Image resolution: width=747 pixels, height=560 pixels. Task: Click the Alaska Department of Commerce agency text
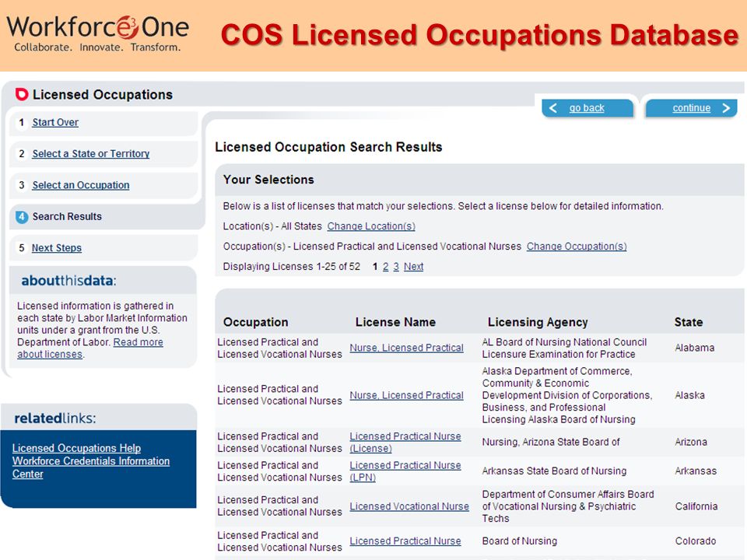click(567, 395)
